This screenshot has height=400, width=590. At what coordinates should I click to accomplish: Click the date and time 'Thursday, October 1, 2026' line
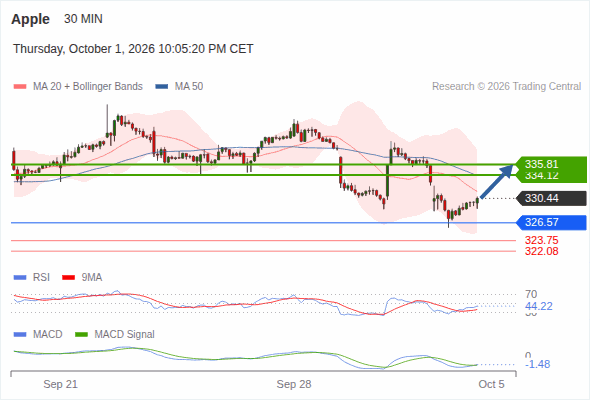[133, 49]
